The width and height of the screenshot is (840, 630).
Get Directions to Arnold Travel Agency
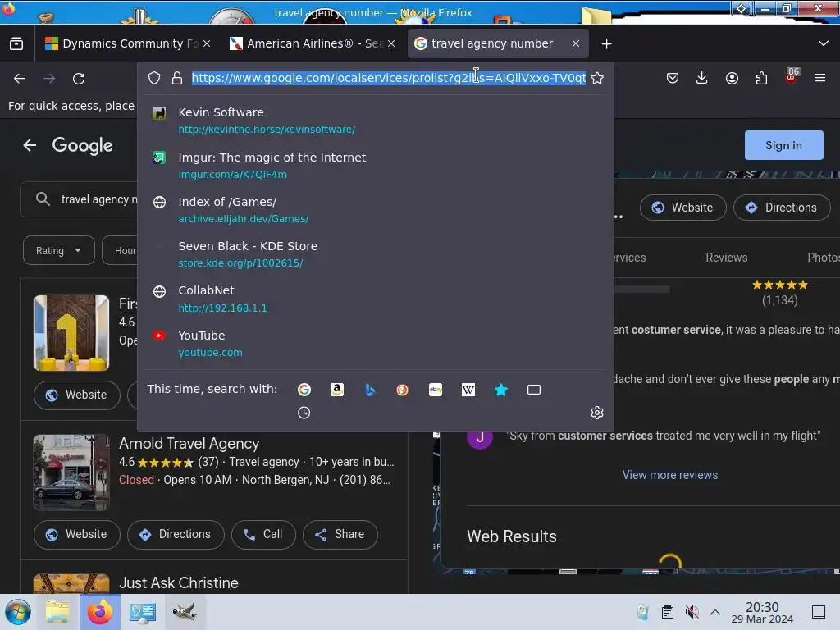click(x=176, y=534)
